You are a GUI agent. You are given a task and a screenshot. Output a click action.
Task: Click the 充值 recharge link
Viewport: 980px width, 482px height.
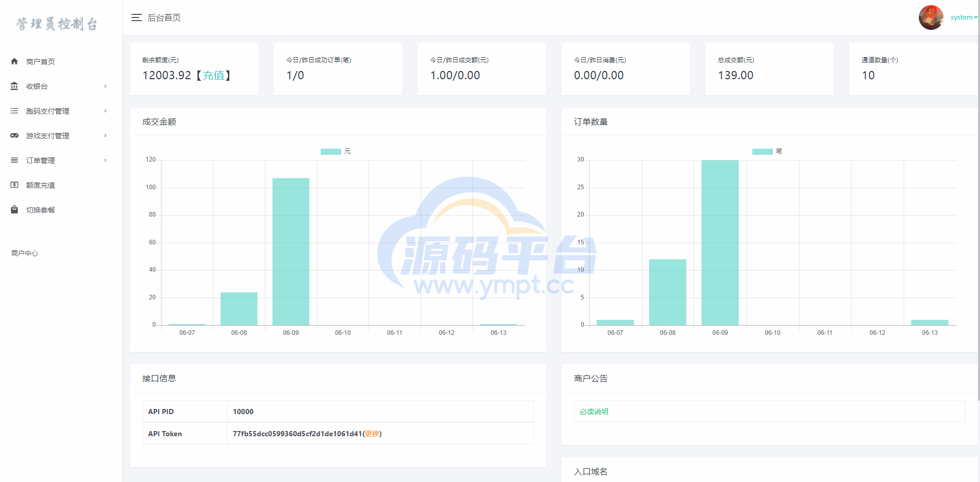pos(213,76)
